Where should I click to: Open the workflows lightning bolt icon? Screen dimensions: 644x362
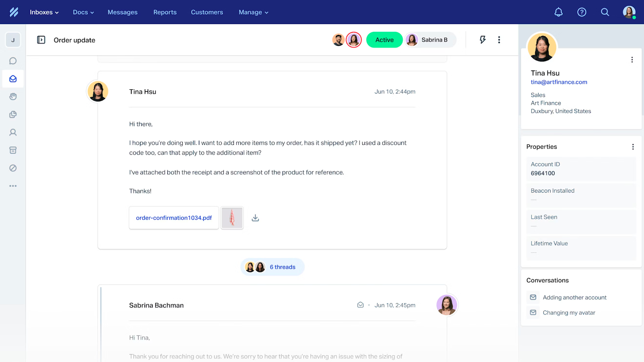coord(483,40)
